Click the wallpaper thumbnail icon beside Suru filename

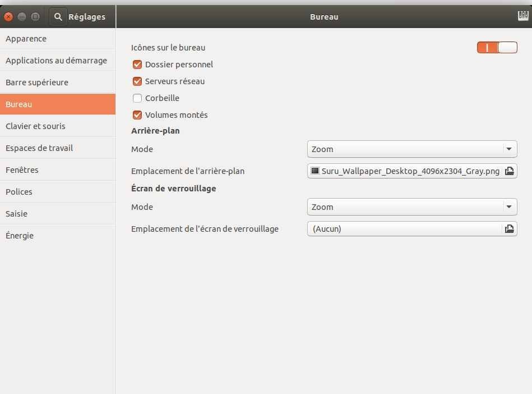tap(315, 171)
